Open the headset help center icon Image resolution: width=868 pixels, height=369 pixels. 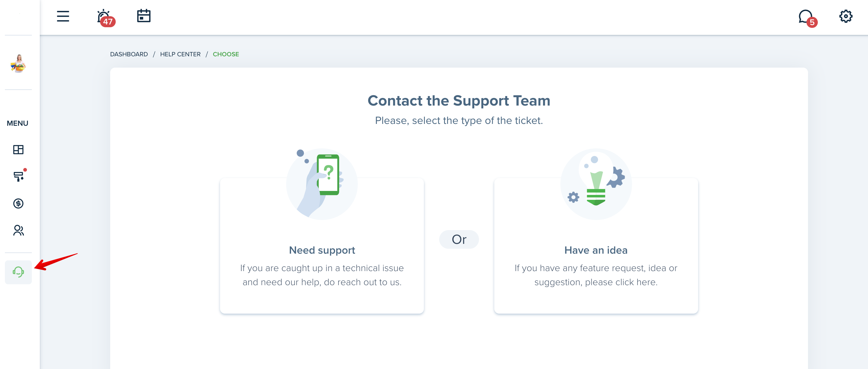click(18, 272)
